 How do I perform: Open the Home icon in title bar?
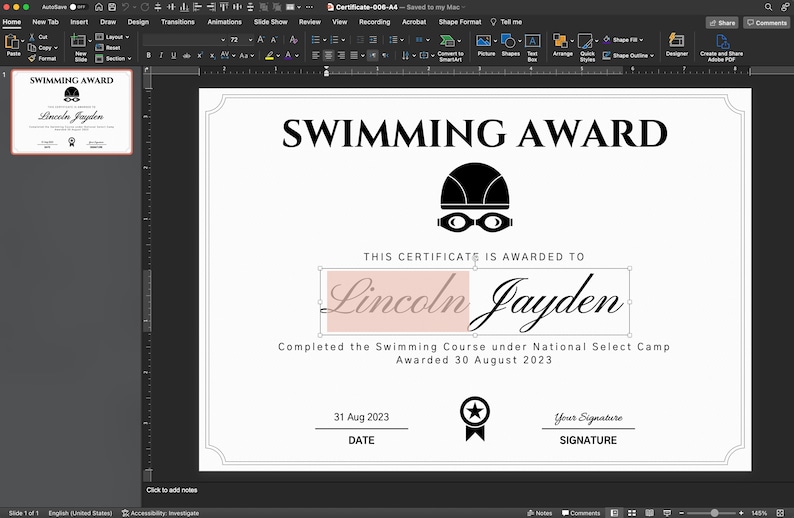click(99, 7)
